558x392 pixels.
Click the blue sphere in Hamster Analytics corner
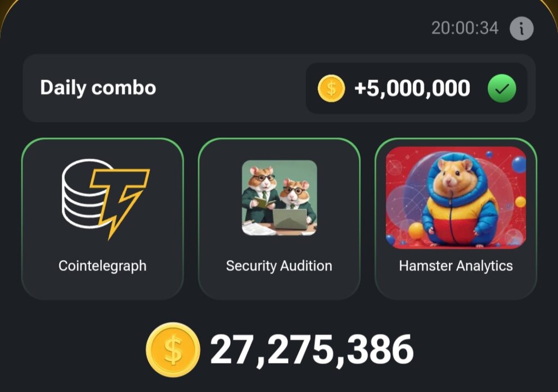[x=518, y=164]
